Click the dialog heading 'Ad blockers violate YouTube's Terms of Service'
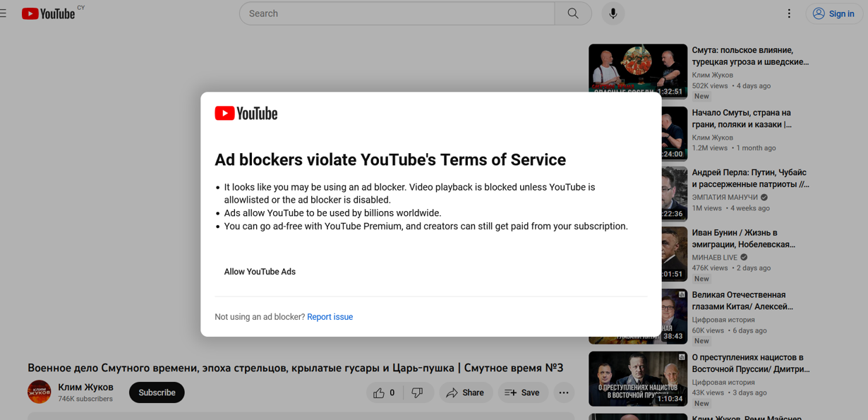The height and width of the screenshot is (420, 868). 390,160
